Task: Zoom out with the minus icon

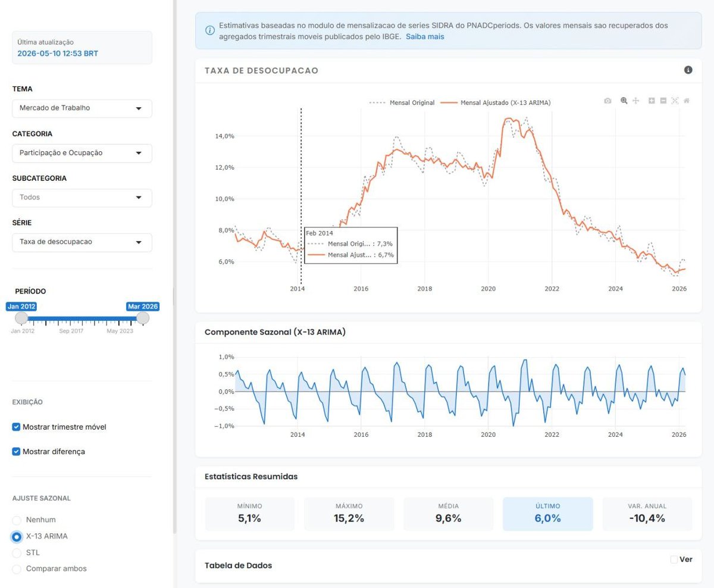Action: (x=663, y=101)
